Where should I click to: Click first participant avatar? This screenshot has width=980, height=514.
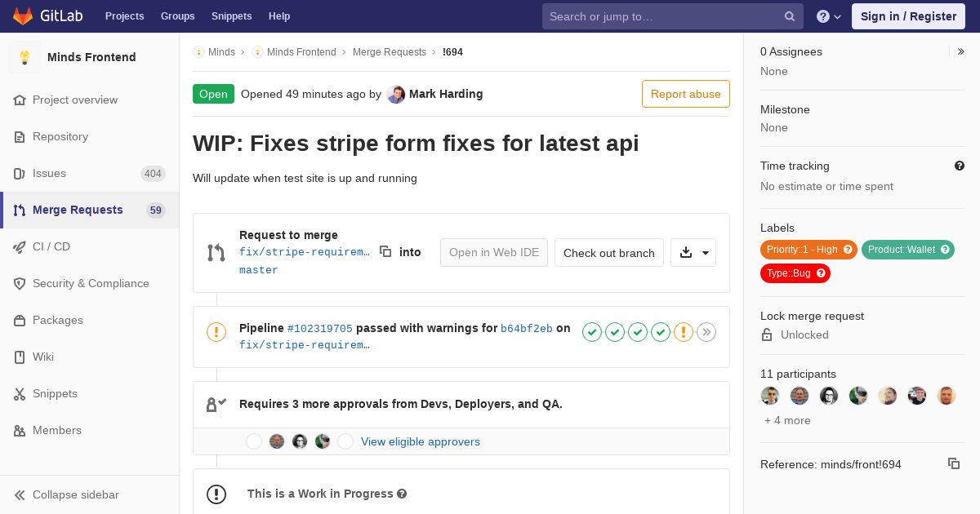(x=770, y=396)
